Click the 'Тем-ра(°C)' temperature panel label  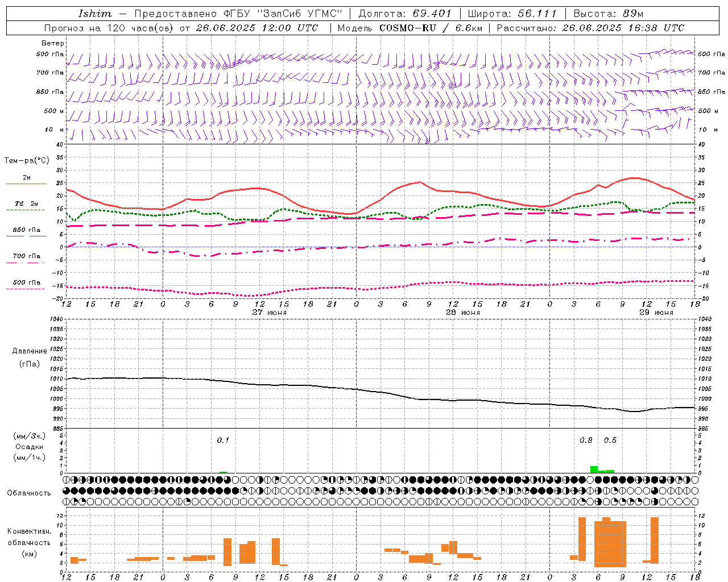click(27, 161)
